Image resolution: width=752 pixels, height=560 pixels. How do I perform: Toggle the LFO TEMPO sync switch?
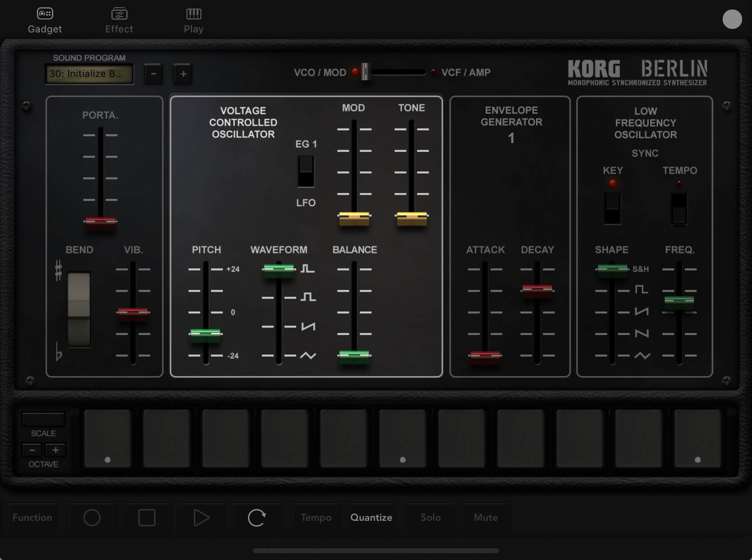click(679, 208)
